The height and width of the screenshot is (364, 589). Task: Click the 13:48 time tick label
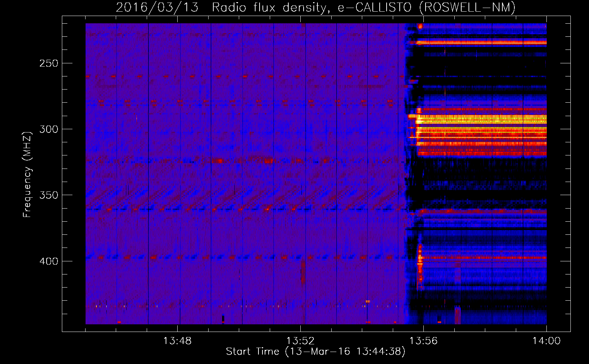click(177, 341)
